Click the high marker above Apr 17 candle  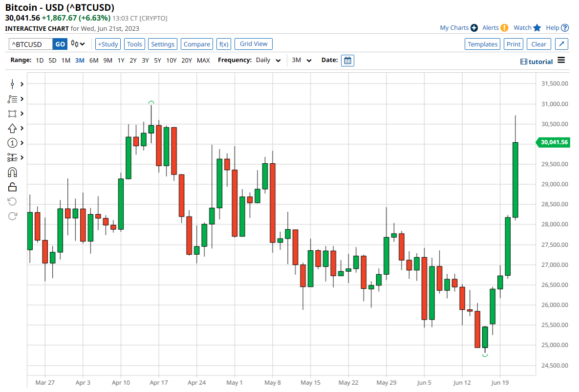(151, 103)
